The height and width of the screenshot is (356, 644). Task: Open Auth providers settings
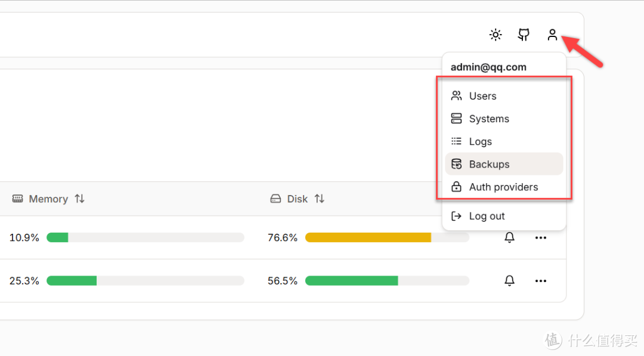503,187
